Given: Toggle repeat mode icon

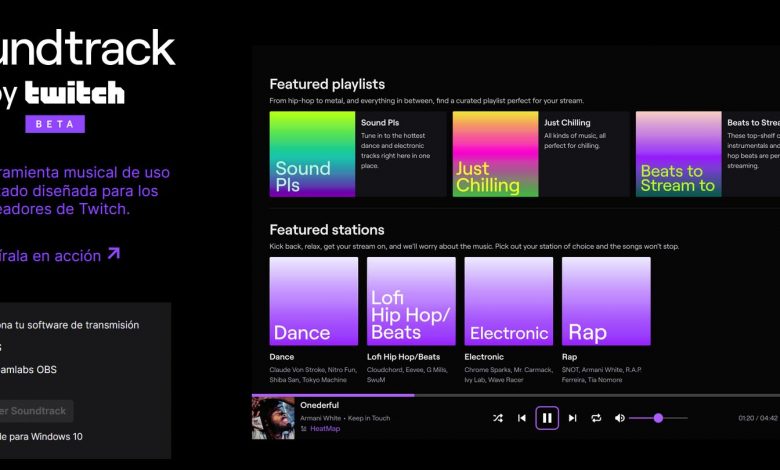Looking at the screenshot, I should pyautogui.click(x=596, y=418).
